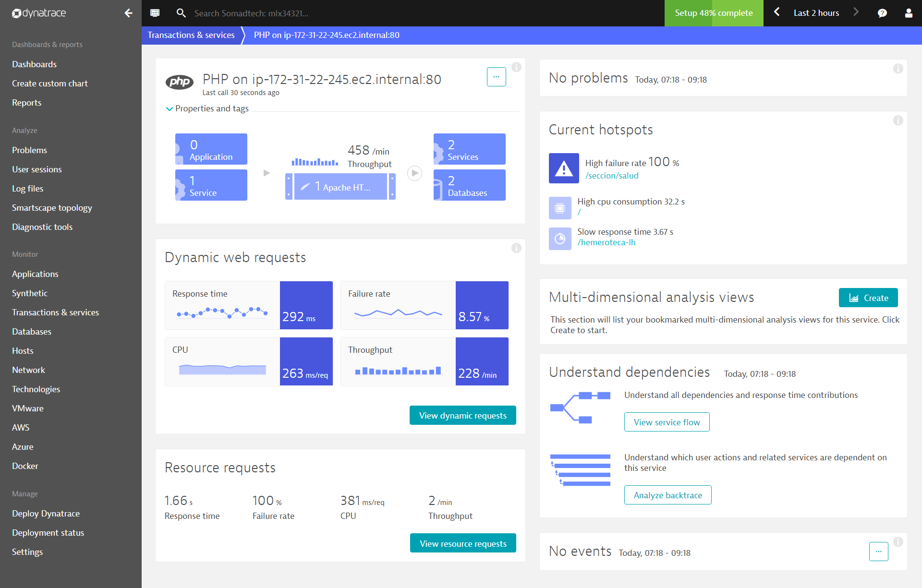Go to the previous timeframe

pos(777,12)
